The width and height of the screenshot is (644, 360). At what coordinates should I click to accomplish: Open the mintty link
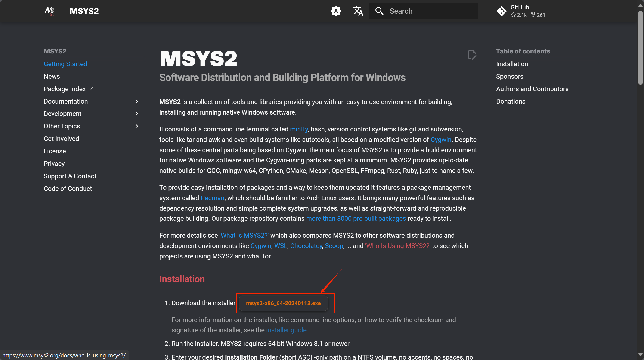(x=298, y=129)
